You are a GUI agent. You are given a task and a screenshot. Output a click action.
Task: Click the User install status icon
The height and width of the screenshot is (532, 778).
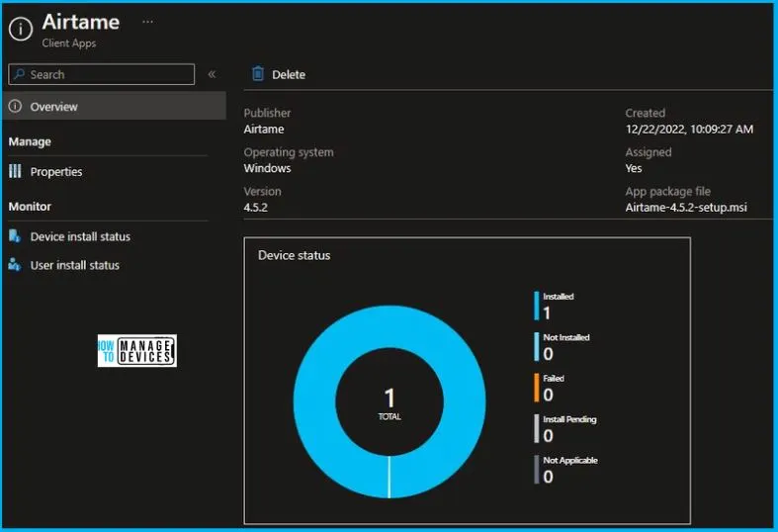pyautogui.click(x=15, y=265)
